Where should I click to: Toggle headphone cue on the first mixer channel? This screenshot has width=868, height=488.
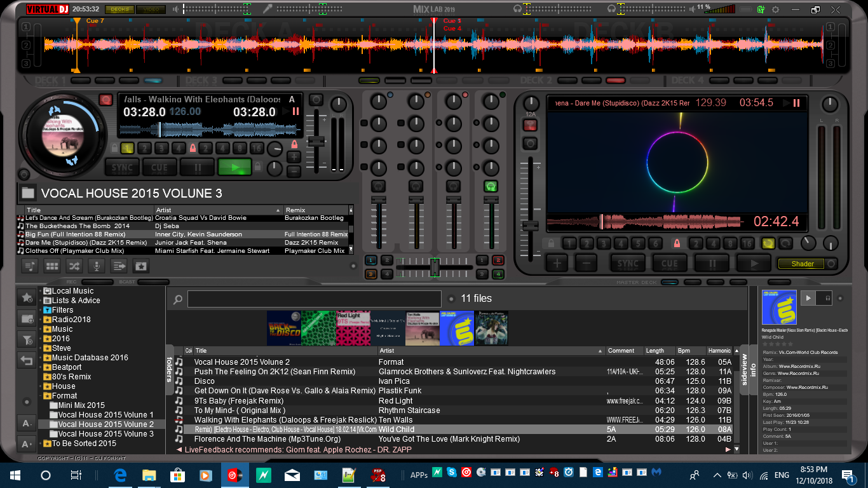pyautogui.click(x=379, y=186)
